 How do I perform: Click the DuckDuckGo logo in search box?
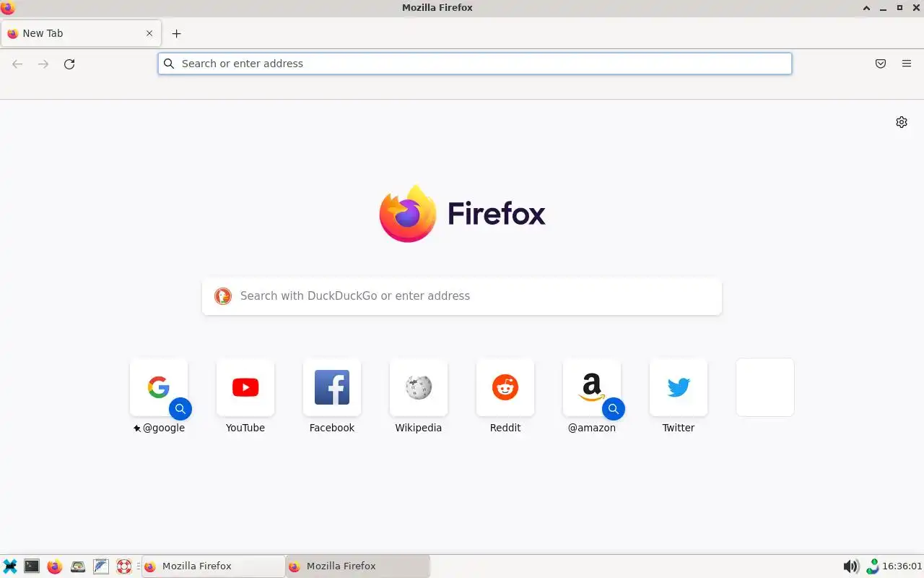(223, 296)
